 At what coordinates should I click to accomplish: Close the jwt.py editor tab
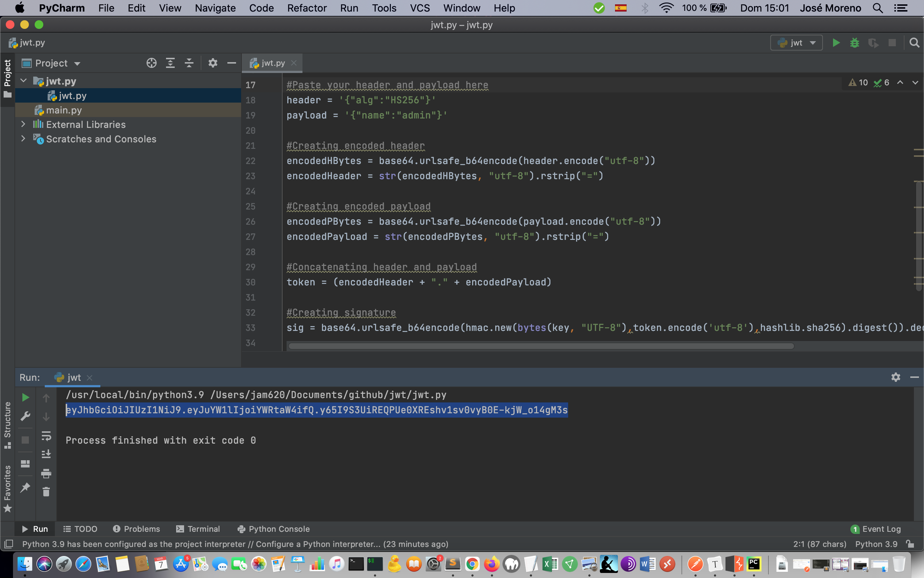(x=293, y=63)
